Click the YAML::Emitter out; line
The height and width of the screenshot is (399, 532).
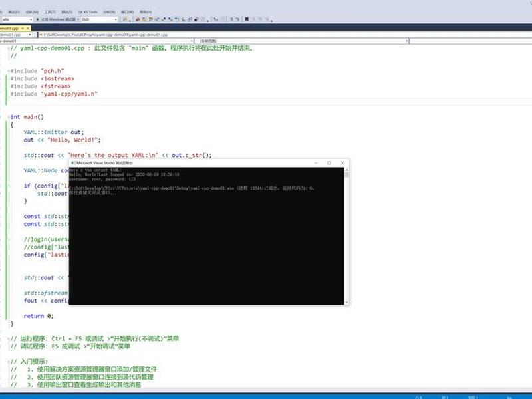click(x=54, y=132)
